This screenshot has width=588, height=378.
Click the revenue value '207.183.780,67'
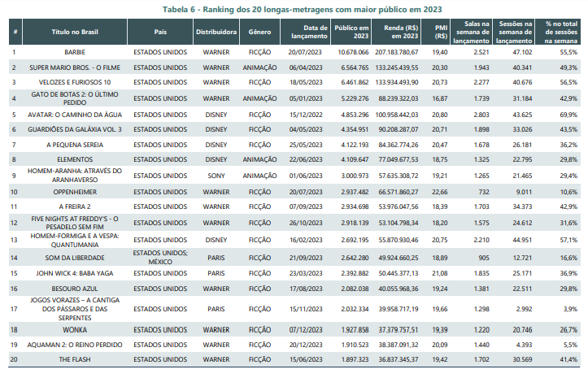click(396, 52)
